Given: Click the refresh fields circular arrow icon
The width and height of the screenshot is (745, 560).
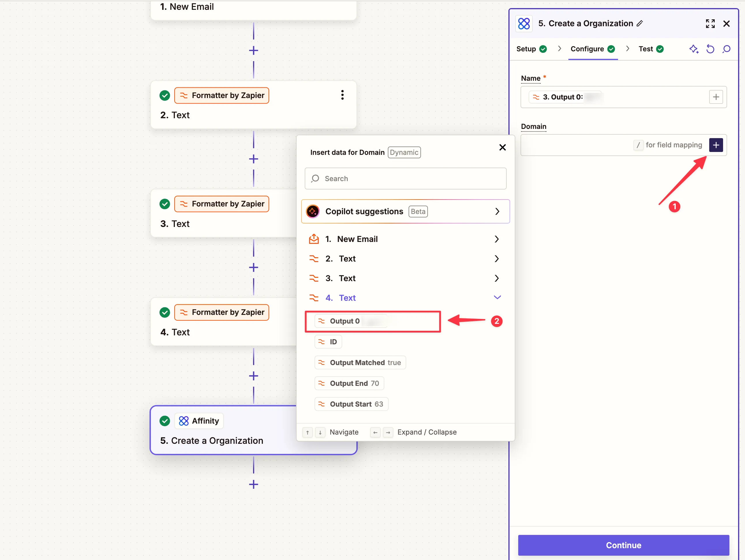Looking at the screenshot, I should pyautogui.click(x=710, y=49).
